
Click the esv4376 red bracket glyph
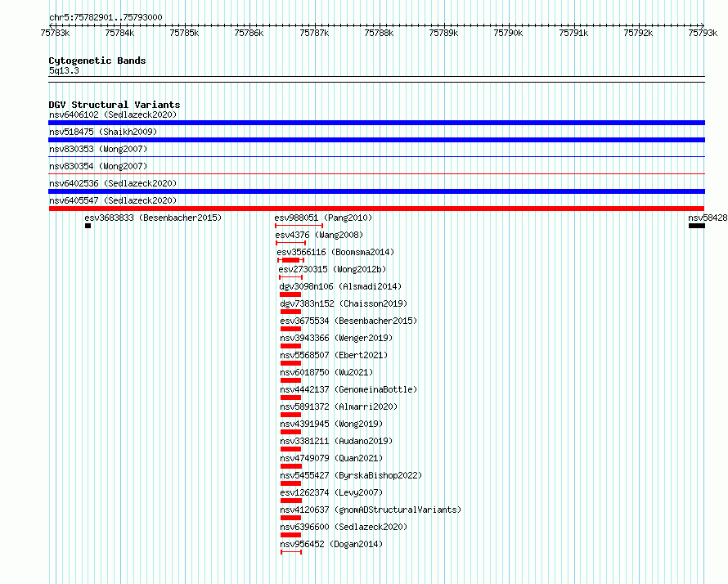pyautogui.click(x=290, y=243)
